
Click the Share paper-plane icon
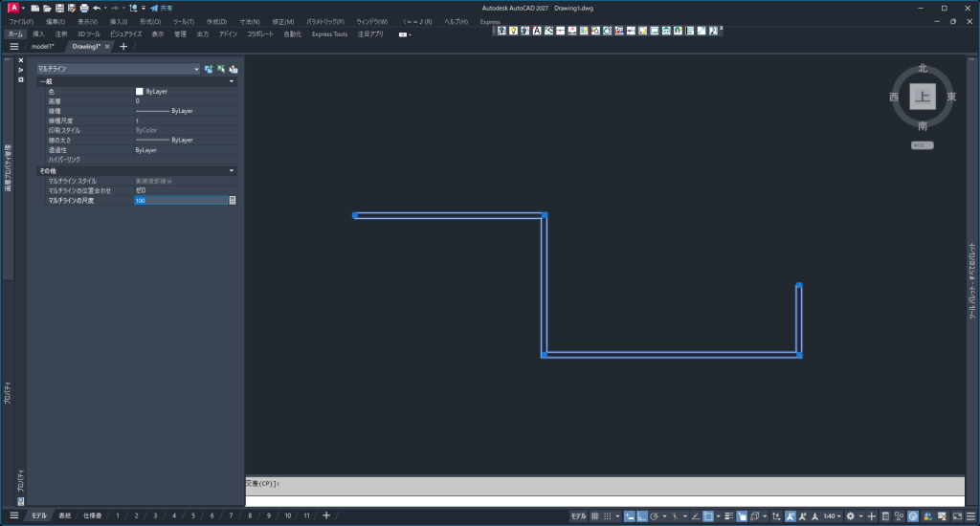coord(153,8)
